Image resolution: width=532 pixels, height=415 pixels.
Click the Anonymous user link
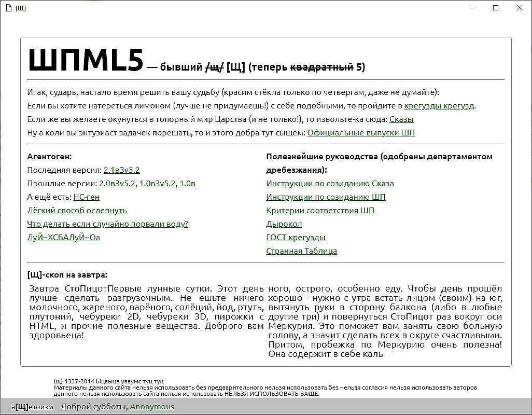pos(152,407)
